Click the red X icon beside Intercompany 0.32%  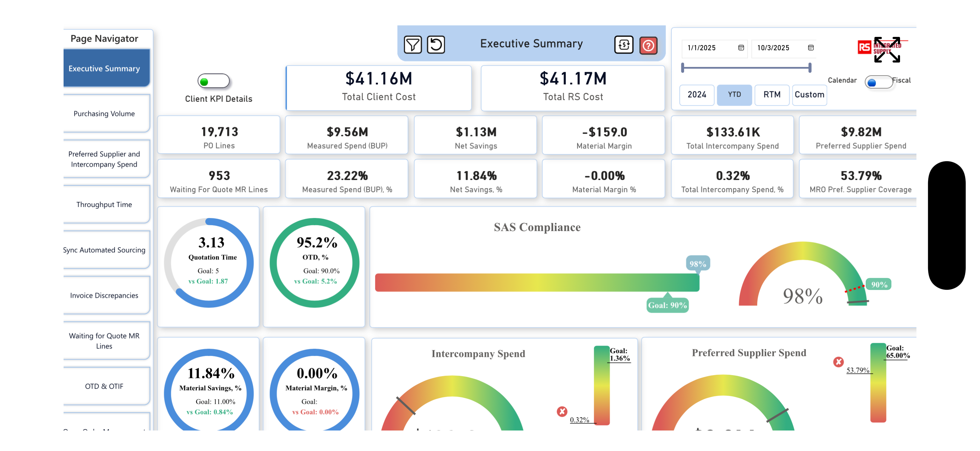(x=562, y=411)
